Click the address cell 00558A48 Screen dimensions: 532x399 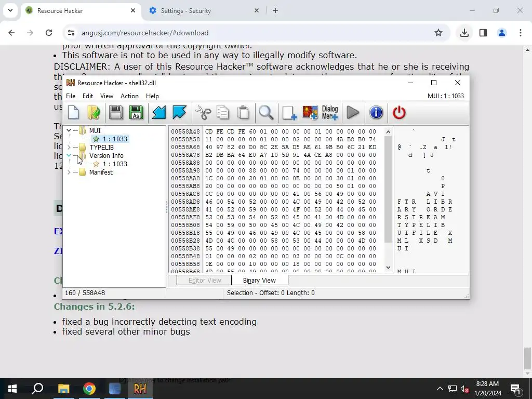(185, 131)
